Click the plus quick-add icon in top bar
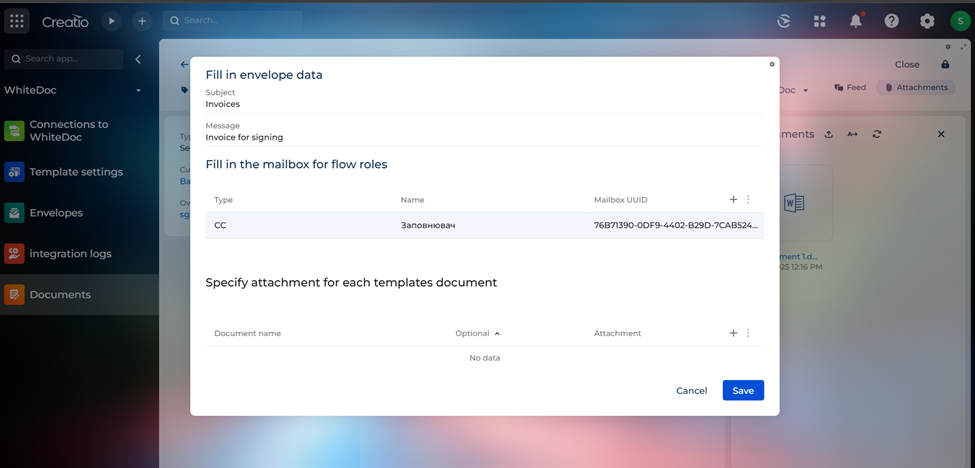Image resolution: width=975 pixels, height=468 pixels. click(x=142, y=21)
